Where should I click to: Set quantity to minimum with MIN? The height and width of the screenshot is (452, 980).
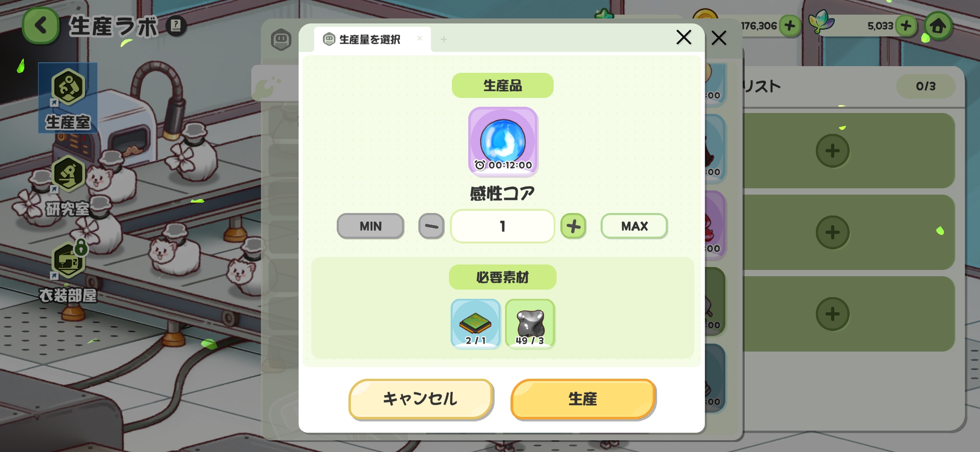coord(370,226)
